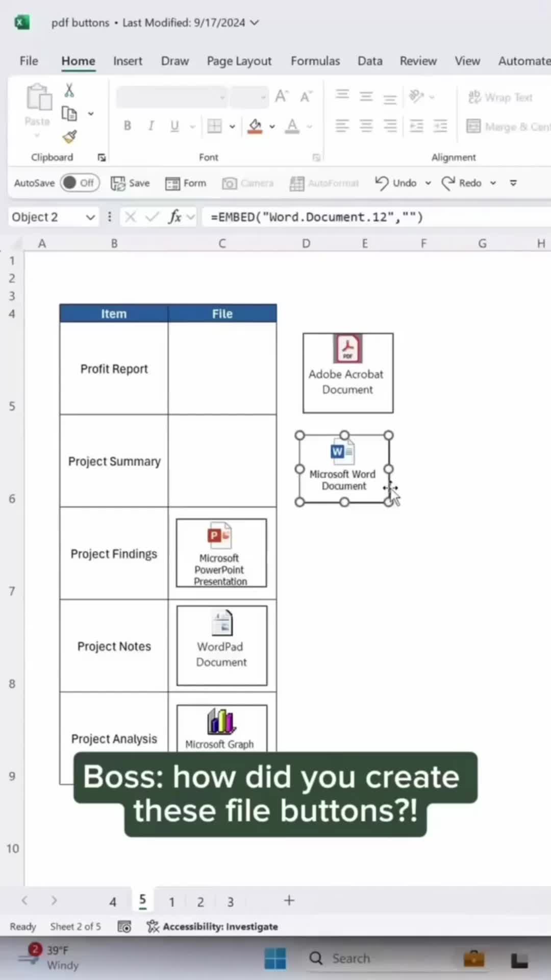Open Font settings dialog launcher
The height and width of the screenshot is (980, 551).
point(316,158)
